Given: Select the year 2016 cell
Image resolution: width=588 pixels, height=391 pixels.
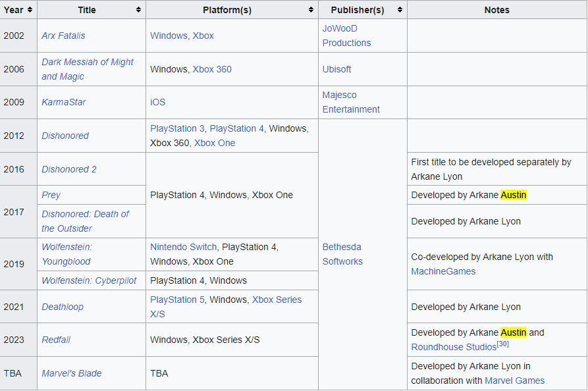Looking at the screenshot, I should coord(18,169).
